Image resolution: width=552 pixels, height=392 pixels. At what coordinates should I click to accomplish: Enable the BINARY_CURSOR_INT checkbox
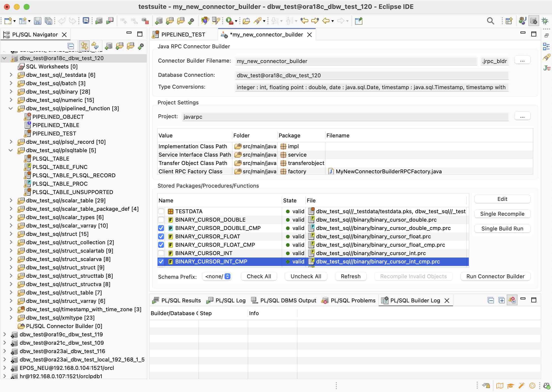tap(162, 253)
